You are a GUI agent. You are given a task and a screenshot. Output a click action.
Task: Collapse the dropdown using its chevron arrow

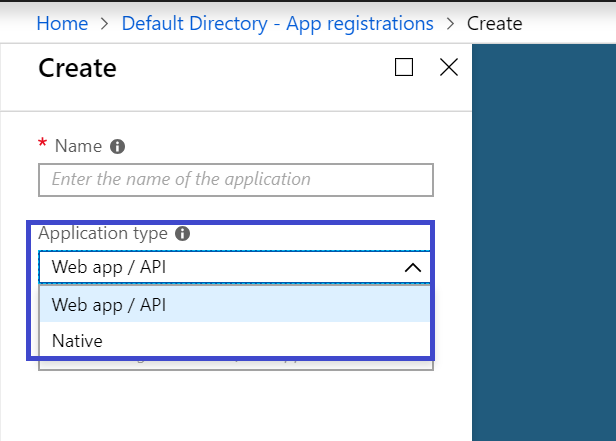(x=412, y=267)
